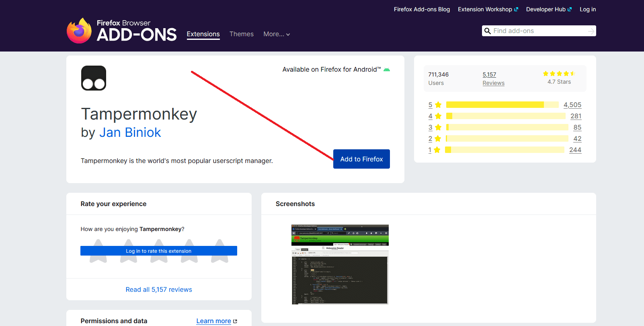Click the Tampermonkey title heading

[x=139, y=114]
